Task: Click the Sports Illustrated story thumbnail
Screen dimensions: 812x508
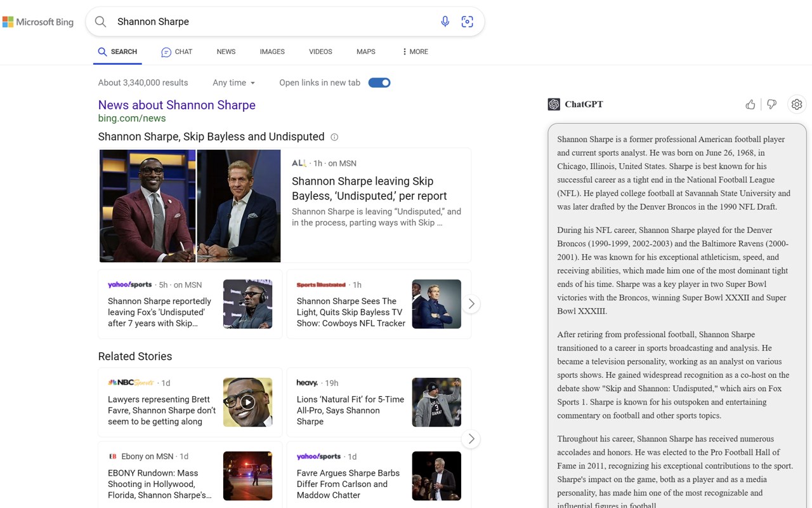Action: point(436,304)
